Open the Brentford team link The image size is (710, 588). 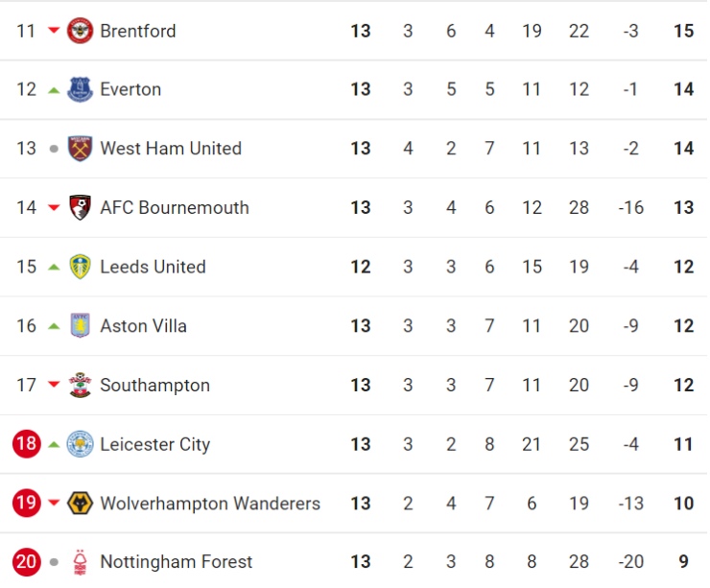pyautogui.click(x=138, y=31)
